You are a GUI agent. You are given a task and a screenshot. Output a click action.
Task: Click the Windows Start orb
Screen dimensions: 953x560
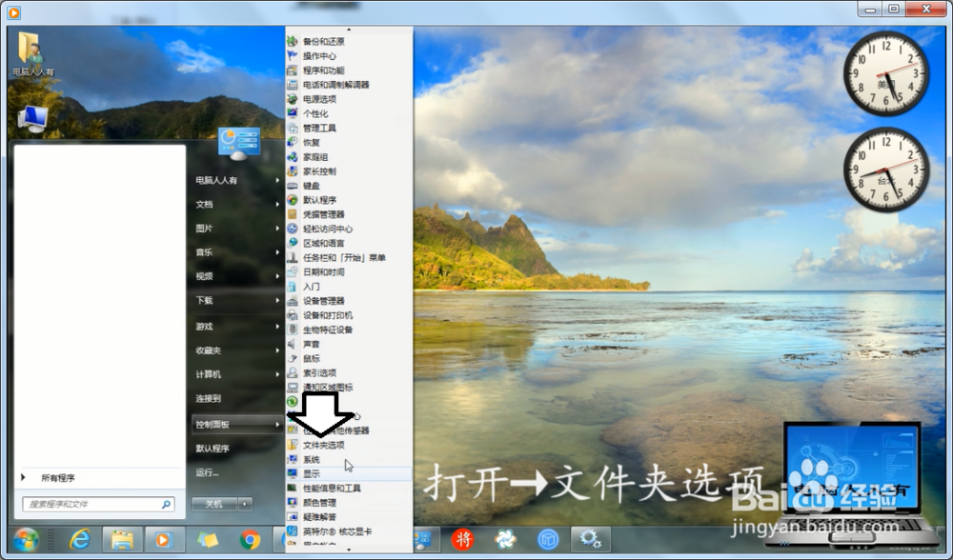pyautogui.click(x=26, y=539)
